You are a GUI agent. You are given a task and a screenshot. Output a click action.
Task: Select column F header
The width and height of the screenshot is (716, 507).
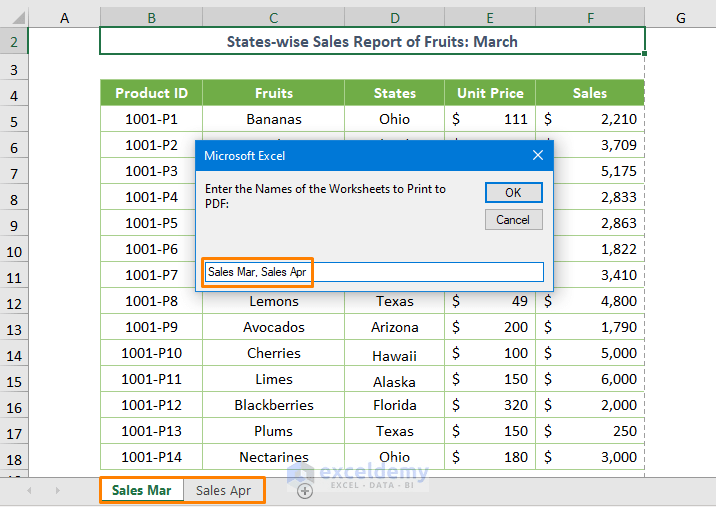point(590,18)
